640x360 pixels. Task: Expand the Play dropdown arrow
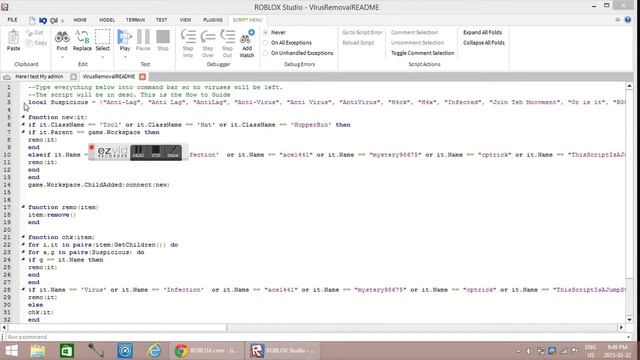125,57
